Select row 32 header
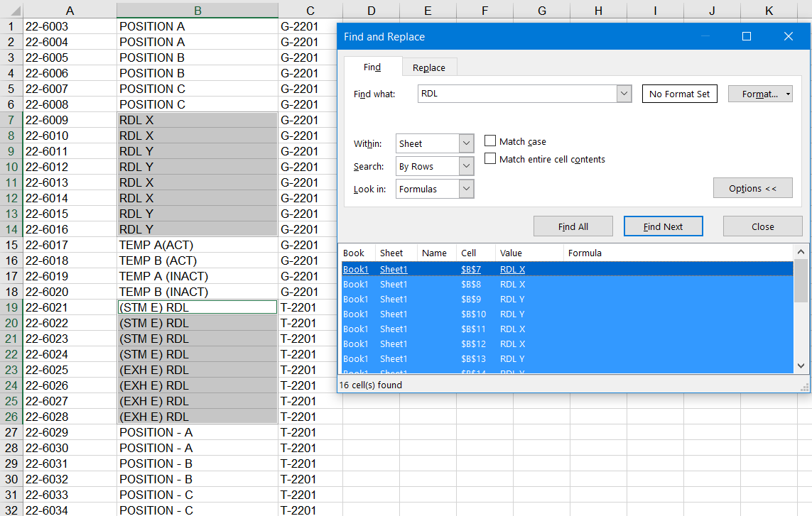 tap(11, 510)
